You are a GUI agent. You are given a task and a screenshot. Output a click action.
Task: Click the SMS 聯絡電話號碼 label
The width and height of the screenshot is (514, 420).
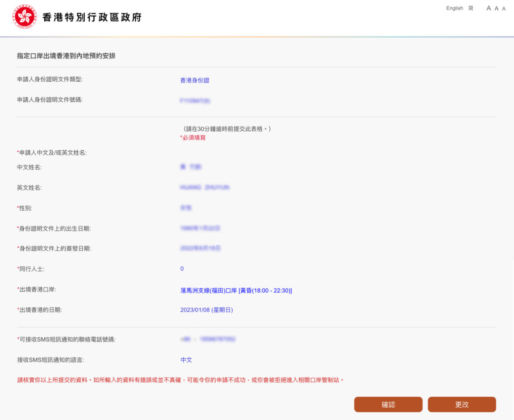pyautogui.click(x=66, y=340)
